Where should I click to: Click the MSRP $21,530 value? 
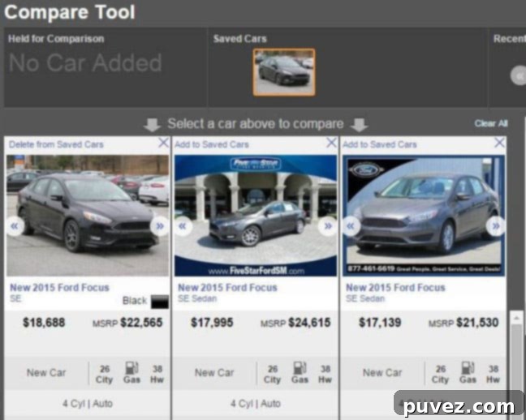pyautogui.click(x=477, y=323)
